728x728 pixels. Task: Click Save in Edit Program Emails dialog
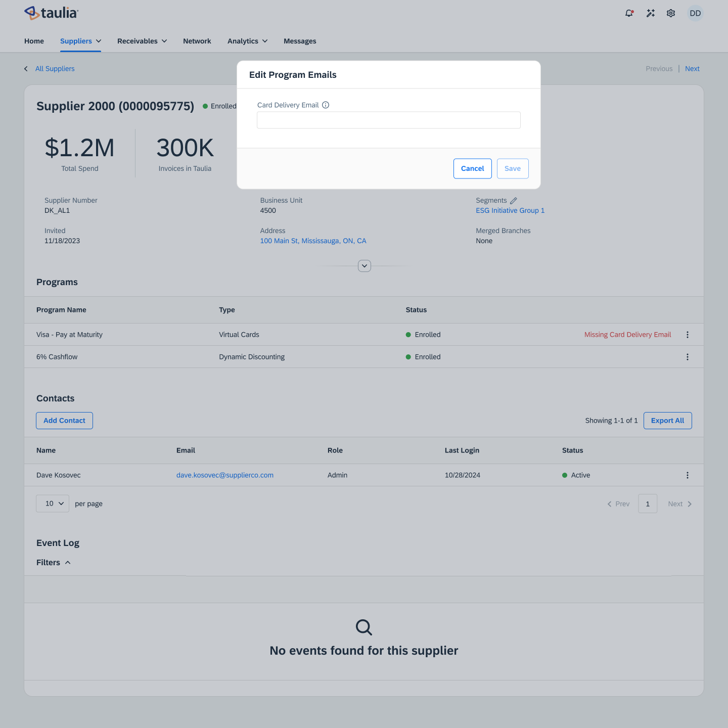tap(513, 168)
